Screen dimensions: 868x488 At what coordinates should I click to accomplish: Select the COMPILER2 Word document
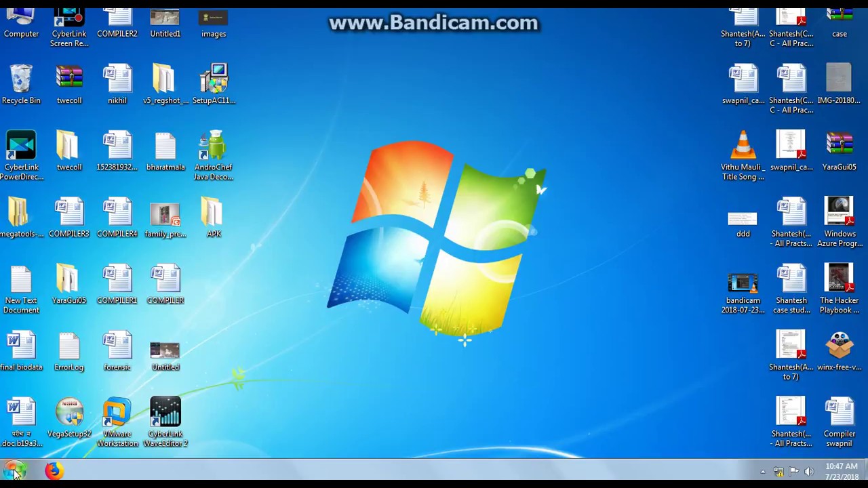click(117, 24)
